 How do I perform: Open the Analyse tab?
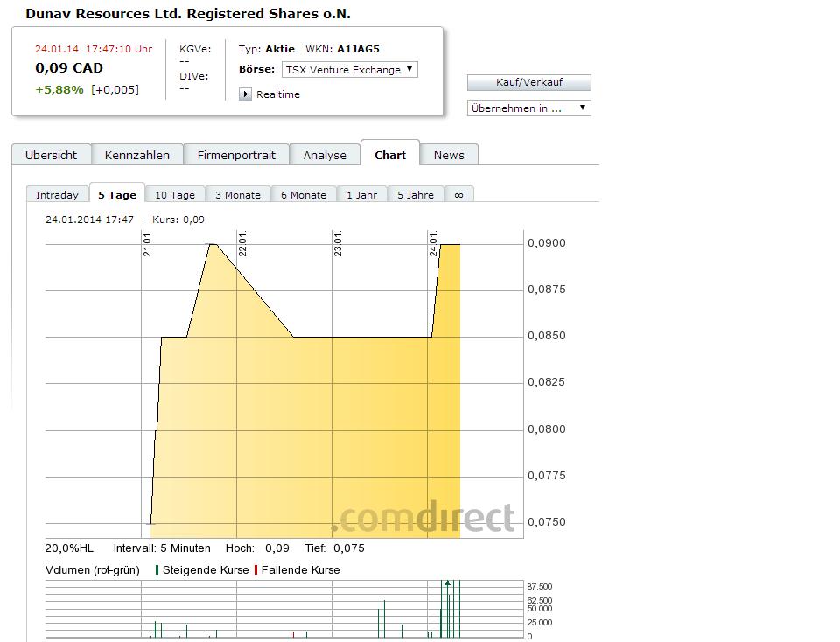click(x=325, y=156)
